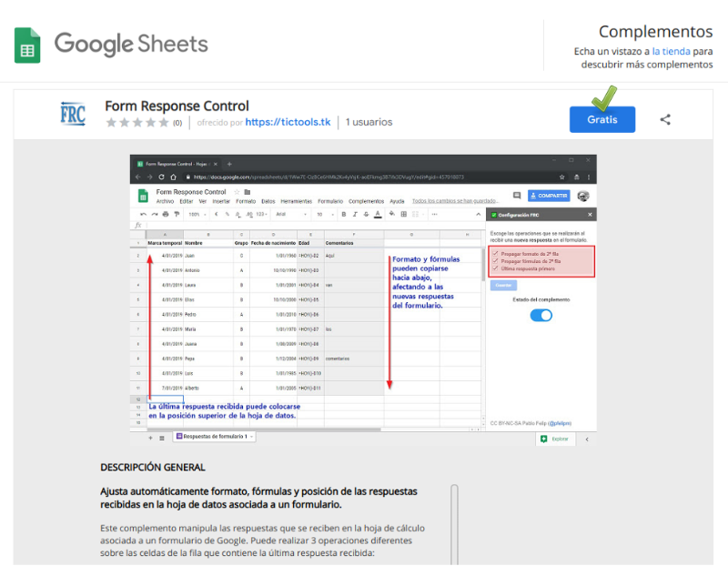Click the move-to-folder icon beside the title

click(x=248, y=192)
